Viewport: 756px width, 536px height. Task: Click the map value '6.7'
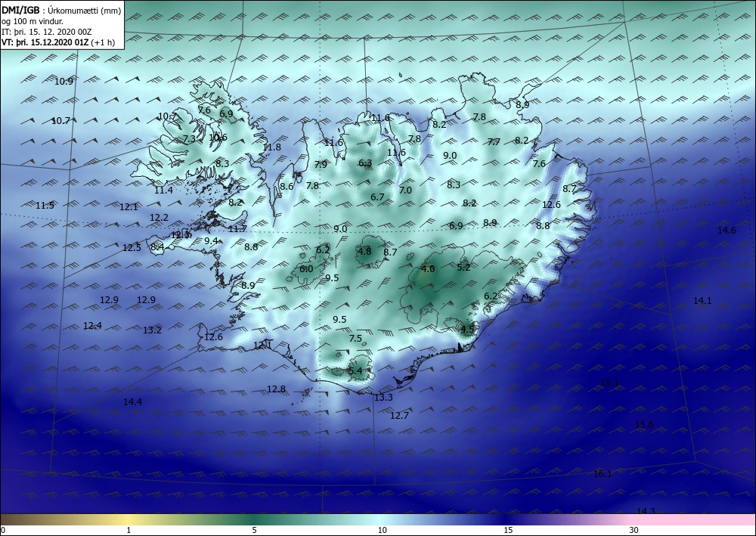(377, 197)
